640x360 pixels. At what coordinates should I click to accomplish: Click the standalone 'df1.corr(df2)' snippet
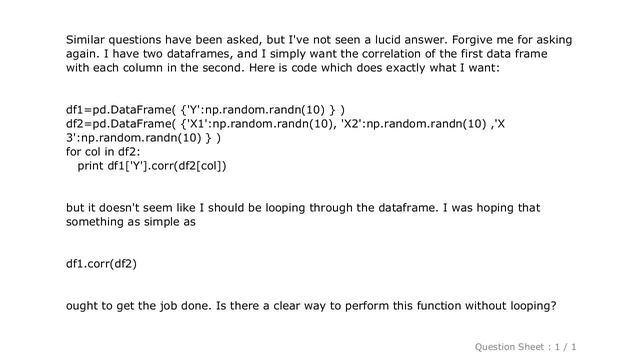point(101,264)
